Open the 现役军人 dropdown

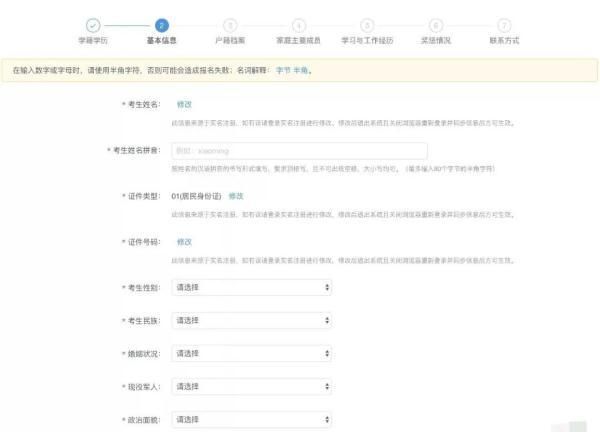(x=251, y=387)
